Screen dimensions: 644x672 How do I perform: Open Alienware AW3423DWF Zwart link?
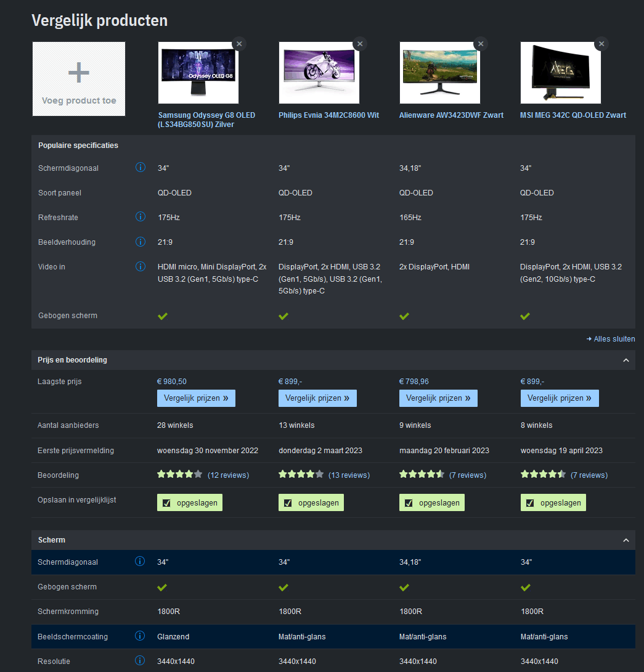tap(451, 115)
